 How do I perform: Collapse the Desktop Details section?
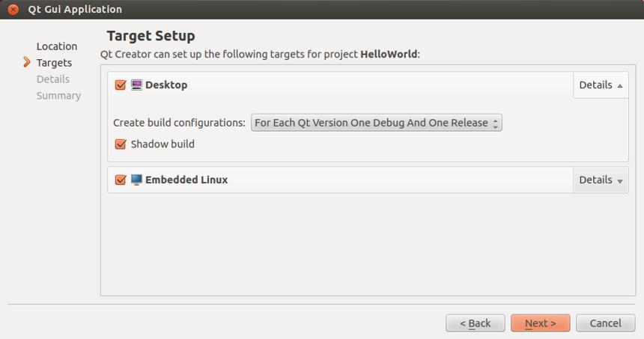pos(601,85)
